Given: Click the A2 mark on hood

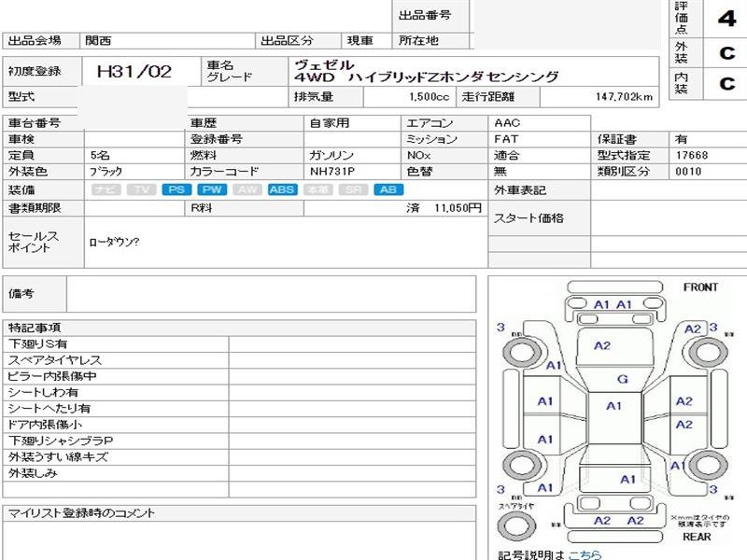Looking at the screenshot, I should [x=602, y=345].
